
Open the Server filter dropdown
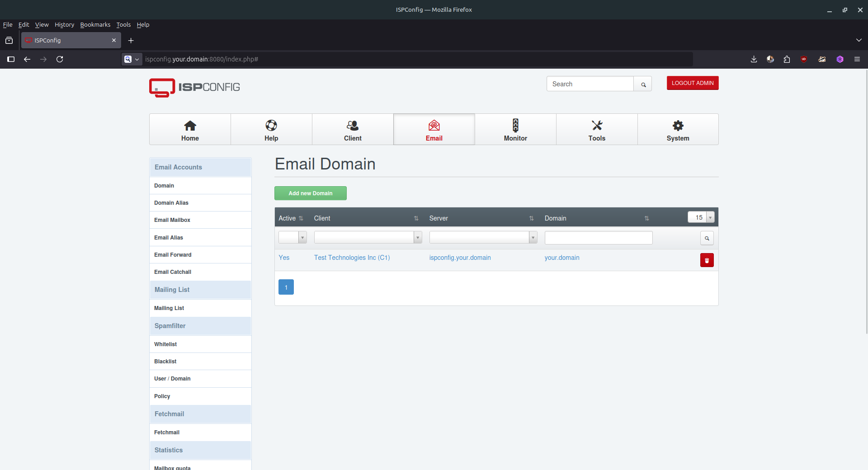(483, 237)
